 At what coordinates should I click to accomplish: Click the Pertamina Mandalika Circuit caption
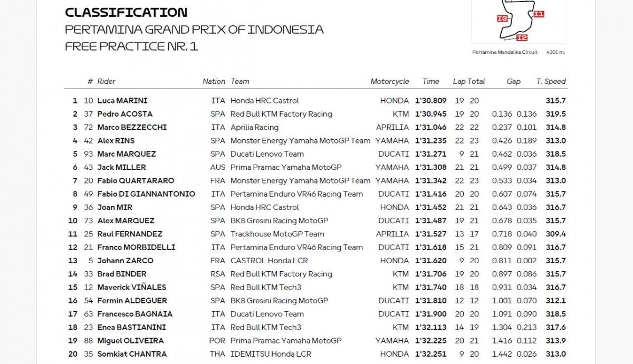[505, 52]
